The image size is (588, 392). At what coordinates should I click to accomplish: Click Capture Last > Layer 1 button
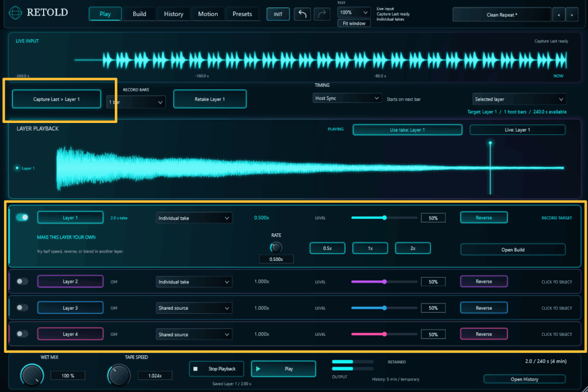tap(57, 99)
